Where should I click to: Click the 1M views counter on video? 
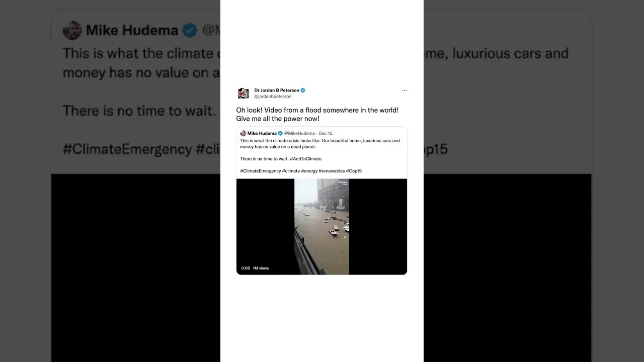[261, 268]
